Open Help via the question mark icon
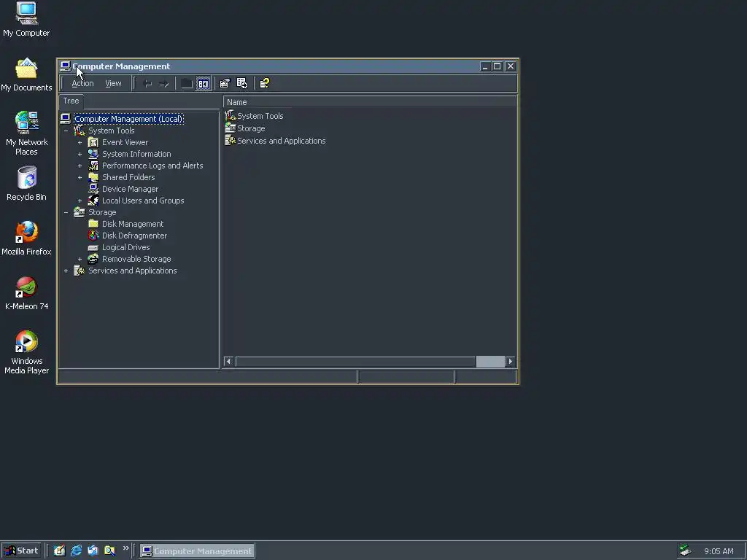This screenshot has height=560, width=747. (264, 84)
